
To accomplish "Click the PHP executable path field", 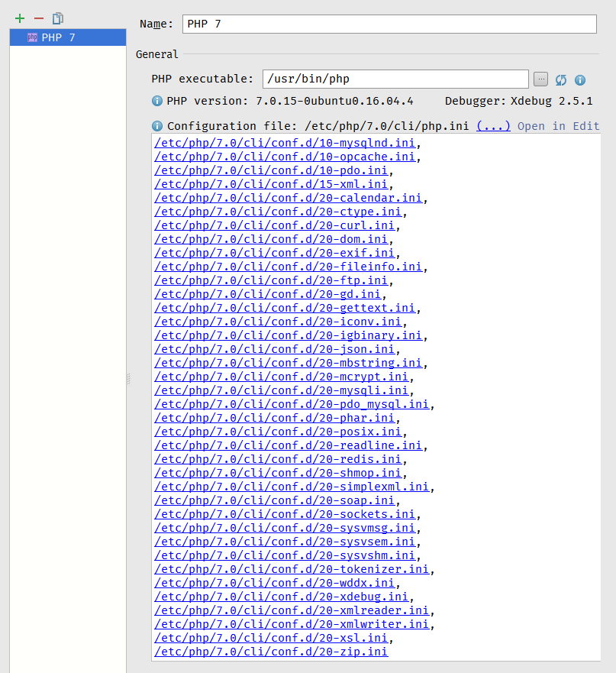I will (x=395, y=79).
